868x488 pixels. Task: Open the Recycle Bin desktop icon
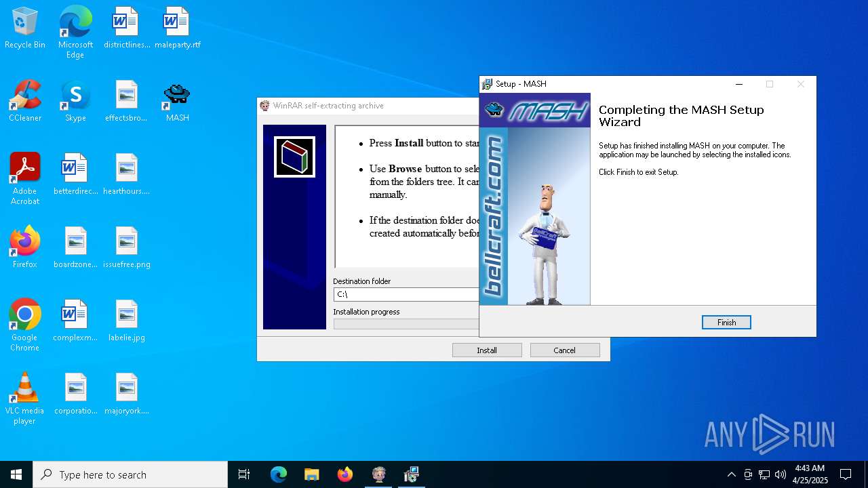coord(25,28)
